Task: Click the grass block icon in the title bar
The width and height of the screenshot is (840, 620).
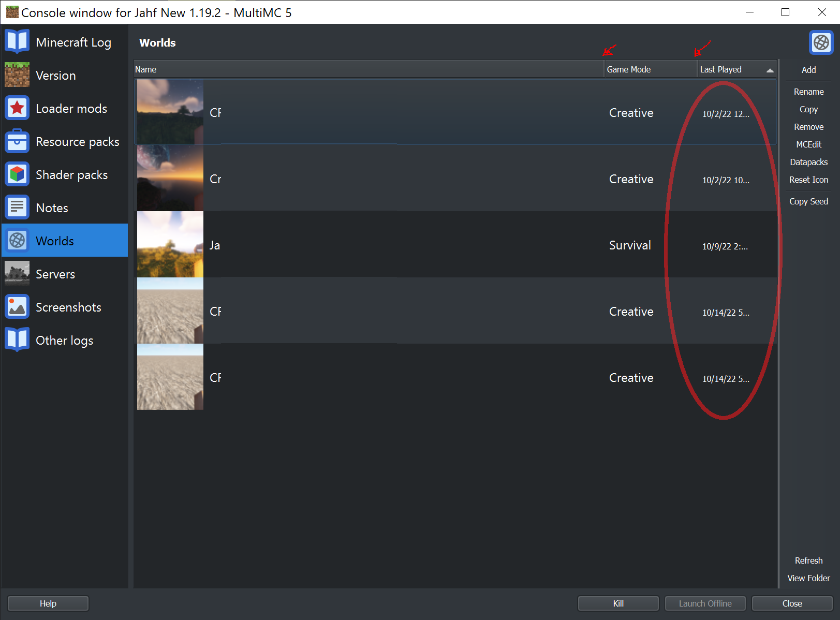Action: point(12,11)
